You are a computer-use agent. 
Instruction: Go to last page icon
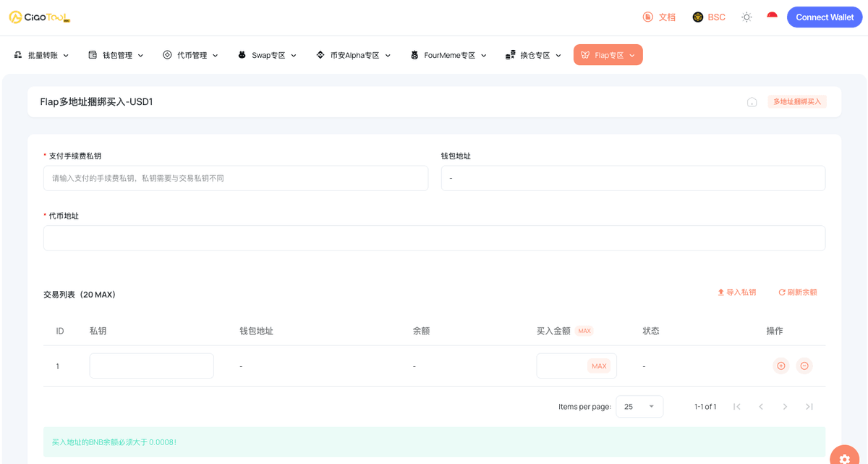809,407
